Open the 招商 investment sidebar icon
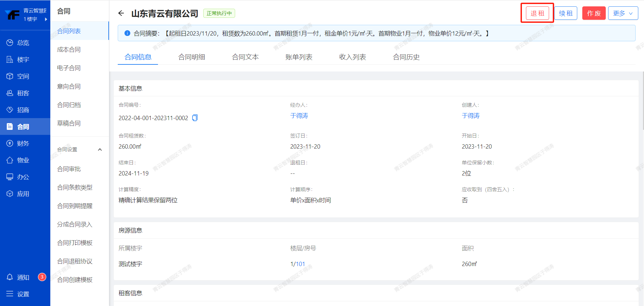Viewport: 644px width, 306px height. pyautogui.click(x=10, y=110)
